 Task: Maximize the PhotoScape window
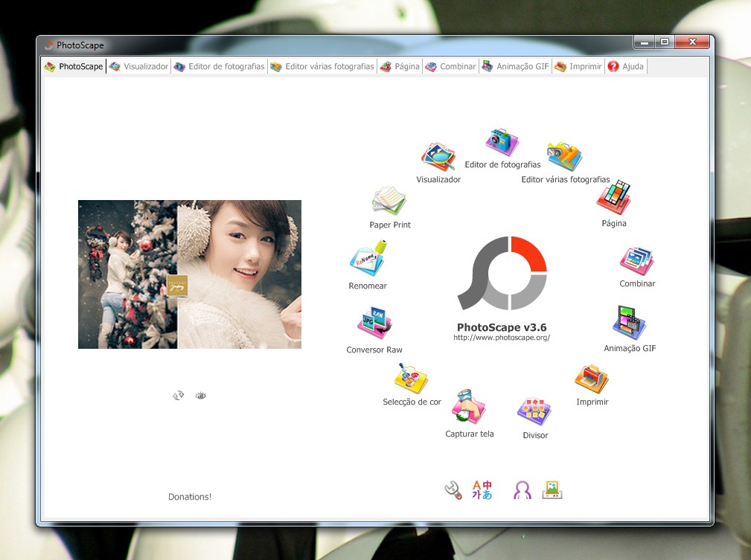665,42
